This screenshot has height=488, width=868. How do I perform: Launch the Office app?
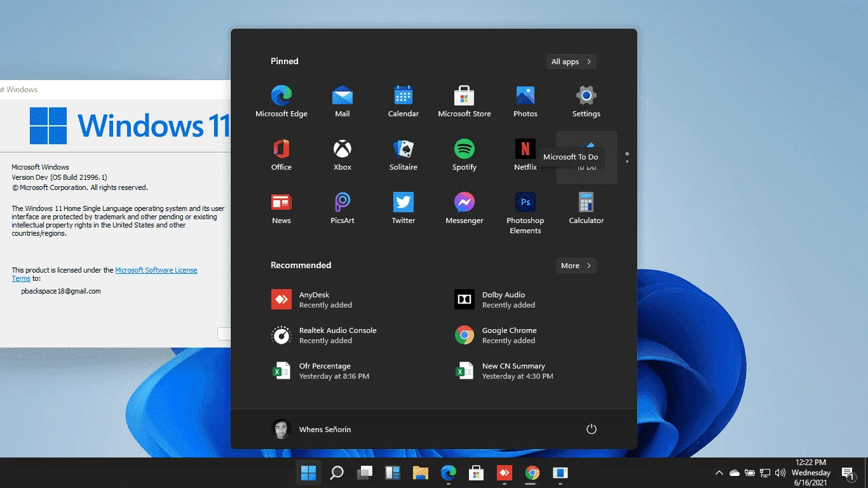tap(281, 155)
